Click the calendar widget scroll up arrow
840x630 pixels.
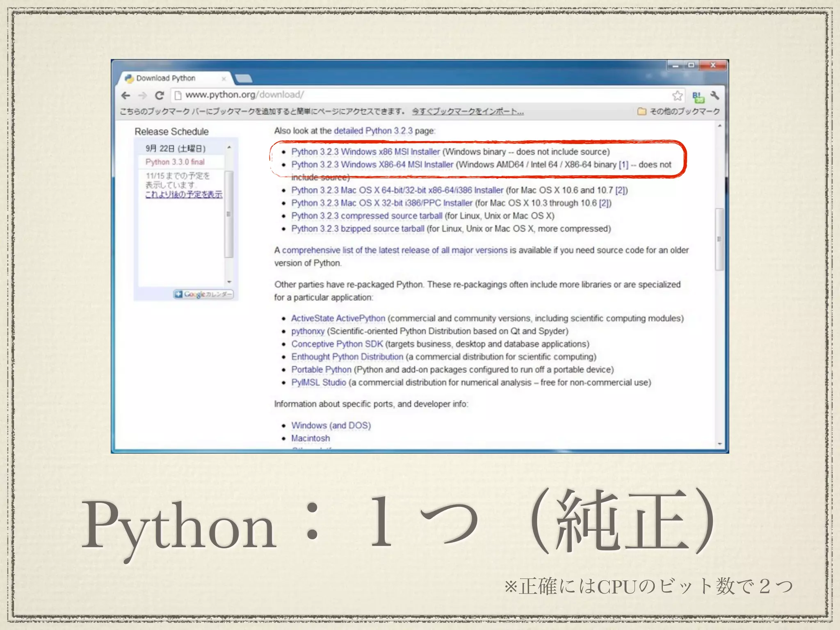229,147
